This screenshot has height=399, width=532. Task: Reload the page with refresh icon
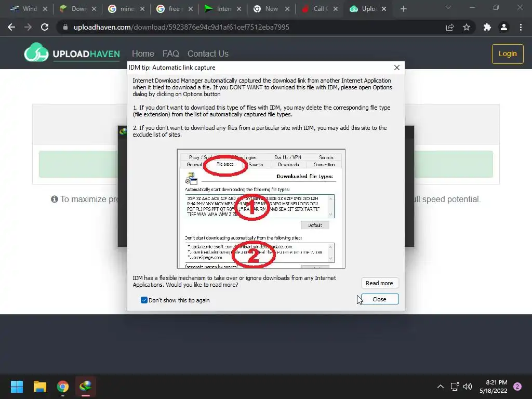(x=45, y=27)
